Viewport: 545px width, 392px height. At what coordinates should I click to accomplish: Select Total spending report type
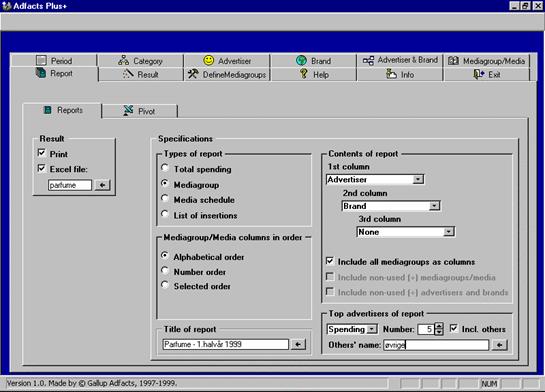pyautogui.click(x=165, y=168)
